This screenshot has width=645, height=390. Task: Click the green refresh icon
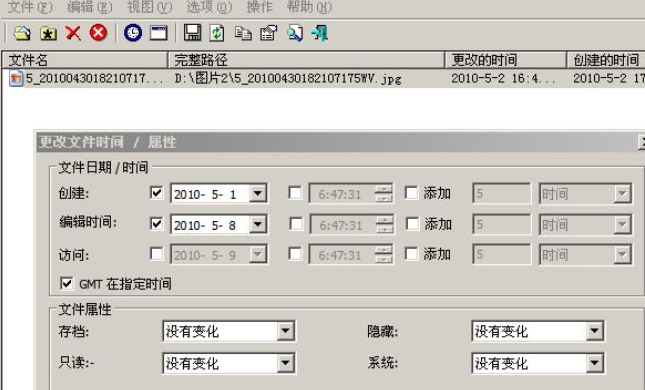click(217, 33)
